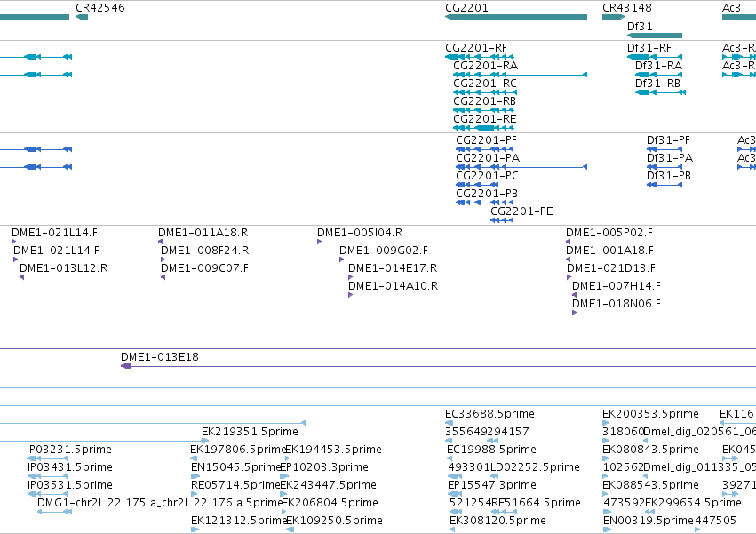756x534 pixels.
Task: Click the CG2201-PE protein label
Action: [521, 211]
